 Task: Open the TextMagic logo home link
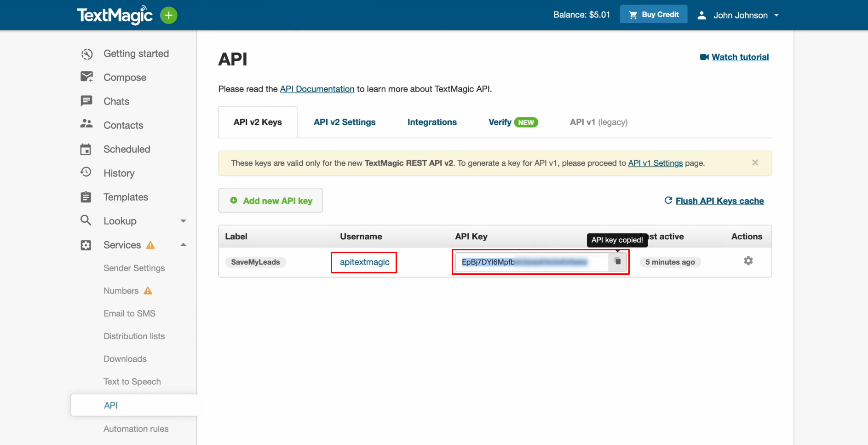tap(115, 15)
